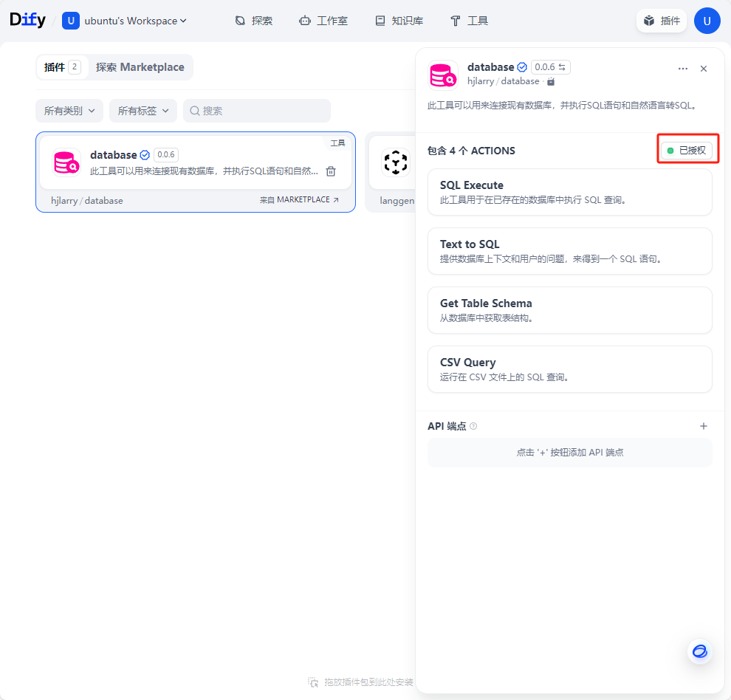Open the 0.0.6 version switch in detail panel
This screenshot has width=731, height=700.
pos(551,67)
